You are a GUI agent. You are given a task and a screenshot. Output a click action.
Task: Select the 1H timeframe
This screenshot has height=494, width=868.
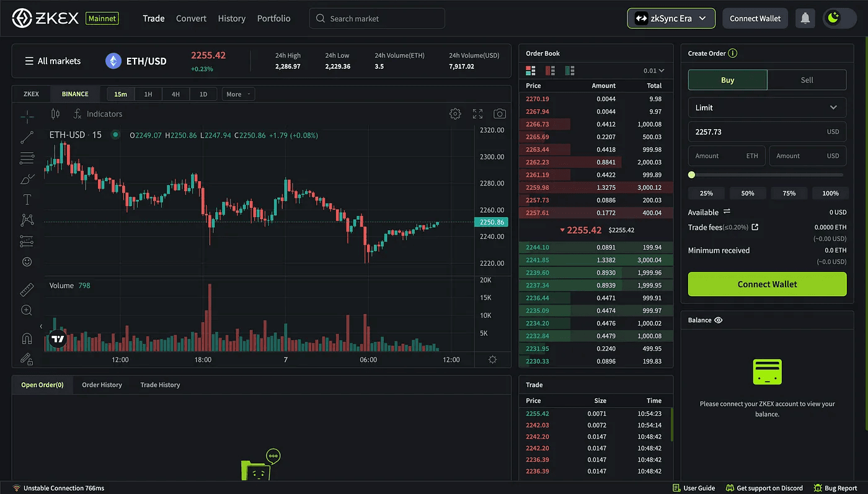pyautogui.click(x=148, y=94)
